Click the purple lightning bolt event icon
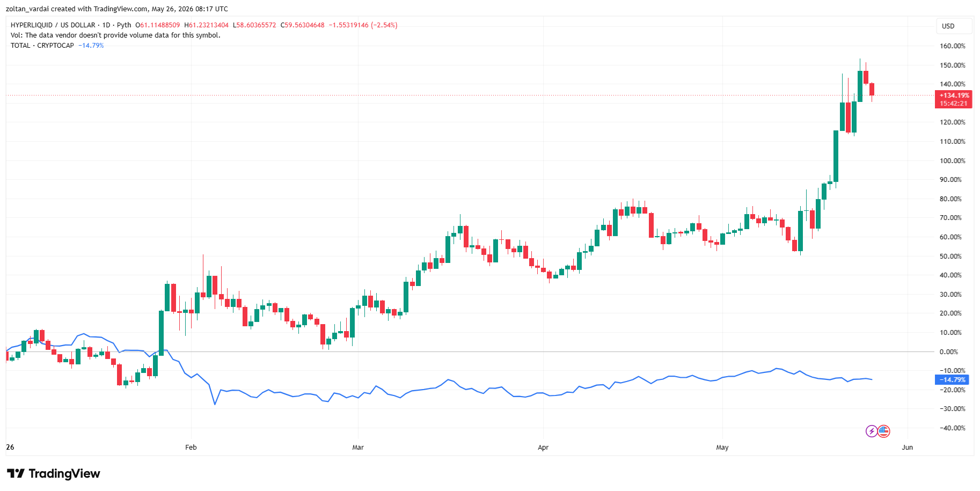 [x=872, y=431]
